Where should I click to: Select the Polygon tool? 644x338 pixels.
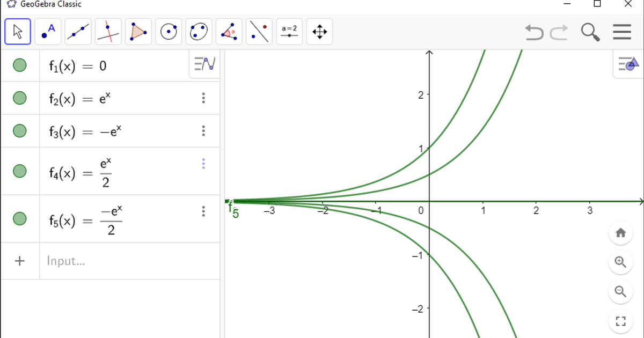click(x=138, y=32)
